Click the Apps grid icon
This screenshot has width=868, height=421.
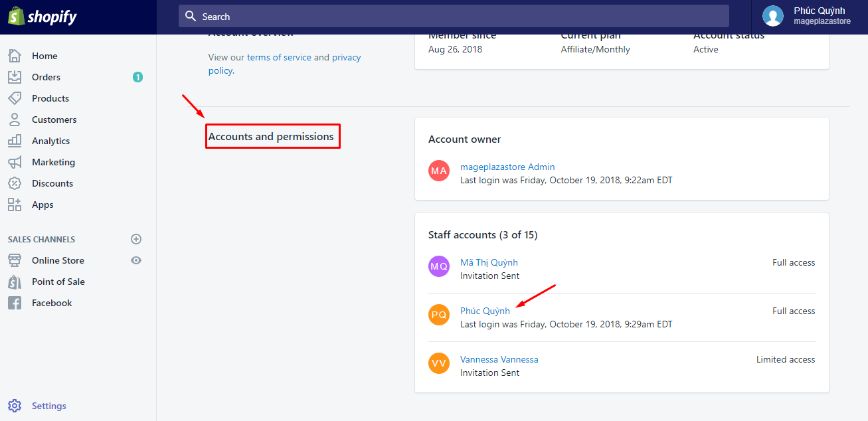coord(15,205)
